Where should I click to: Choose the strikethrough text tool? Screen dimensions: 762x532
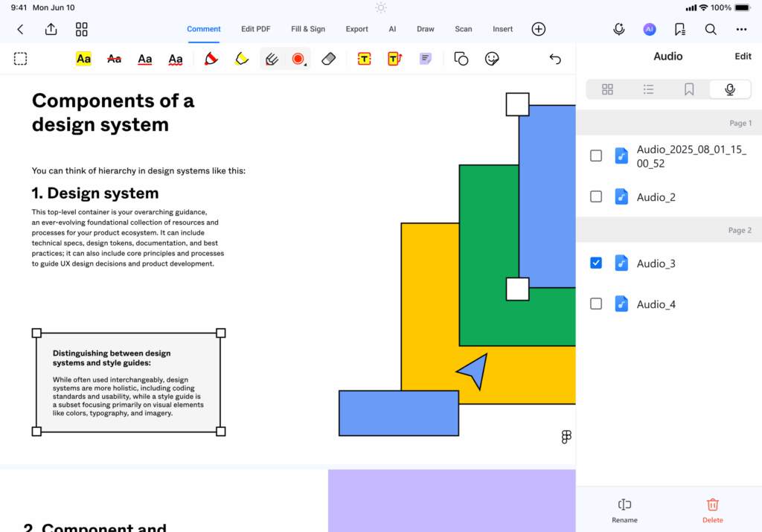[114, 59]
